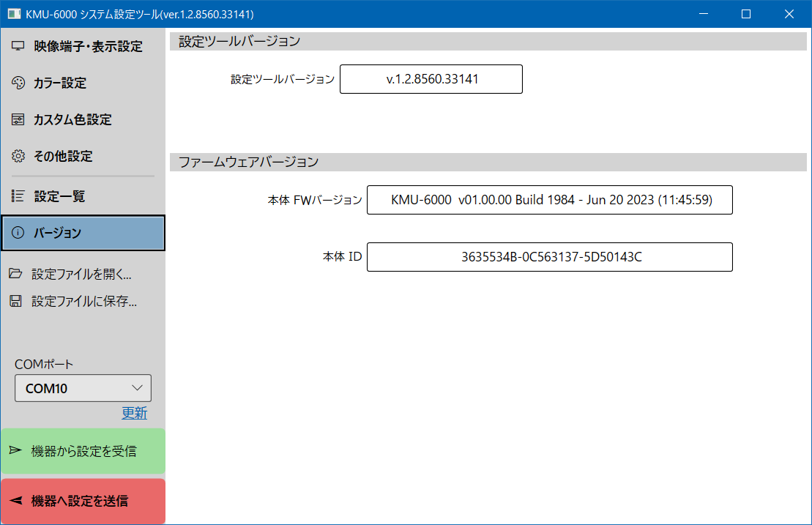Click the monitor icon for 映像端子・表示設定
Image resolution: width=812 pixels, height=525 pixels.
pyautogui.click(x=18, y=47)
